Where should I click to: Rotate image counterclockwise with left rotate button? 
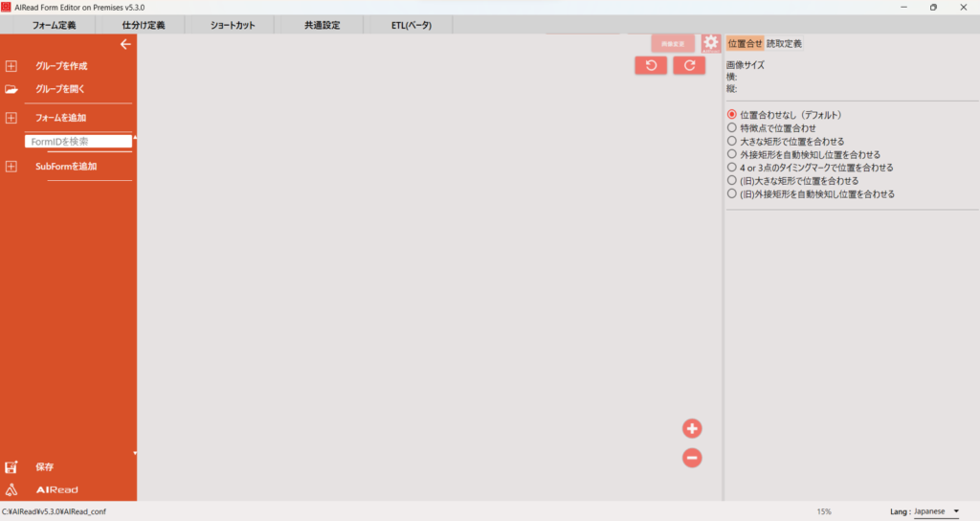point(651,65)
